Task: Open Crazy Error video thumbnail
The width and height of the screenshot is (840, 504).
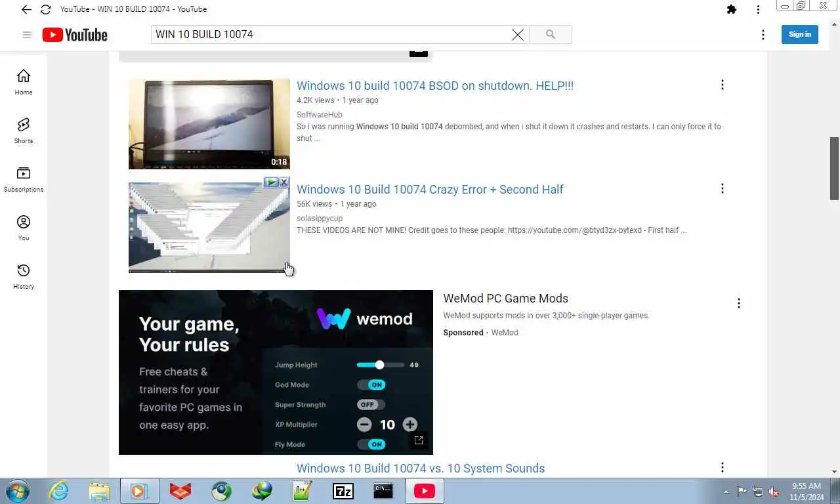Action: 209,228
